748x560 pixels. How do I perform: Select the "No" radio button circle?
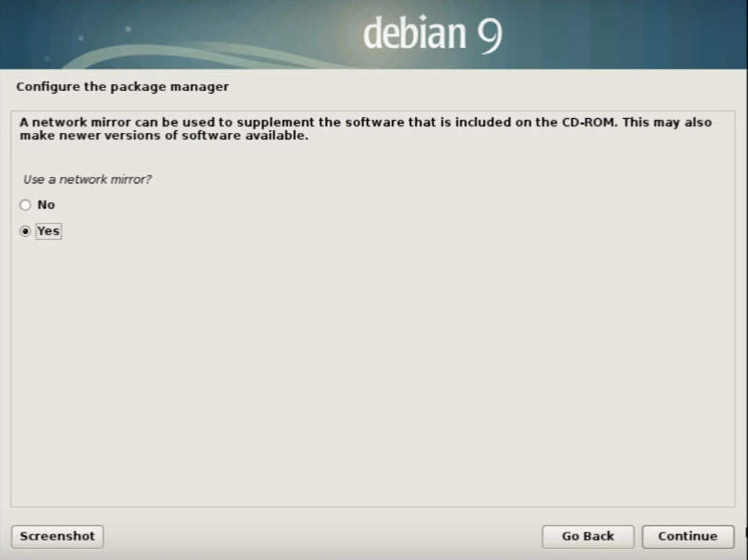point(25,205)
